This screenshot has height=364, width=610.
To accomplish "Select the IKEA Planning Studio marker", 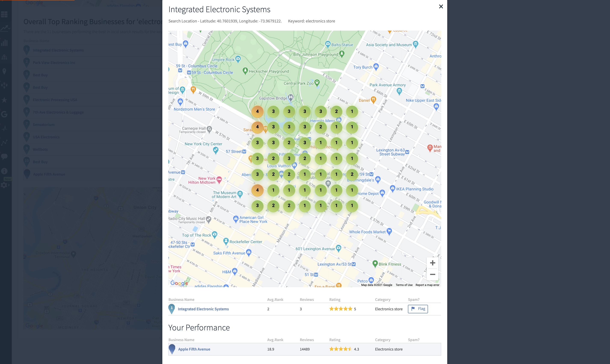I will pyautogui.click(x=392, y=188).
